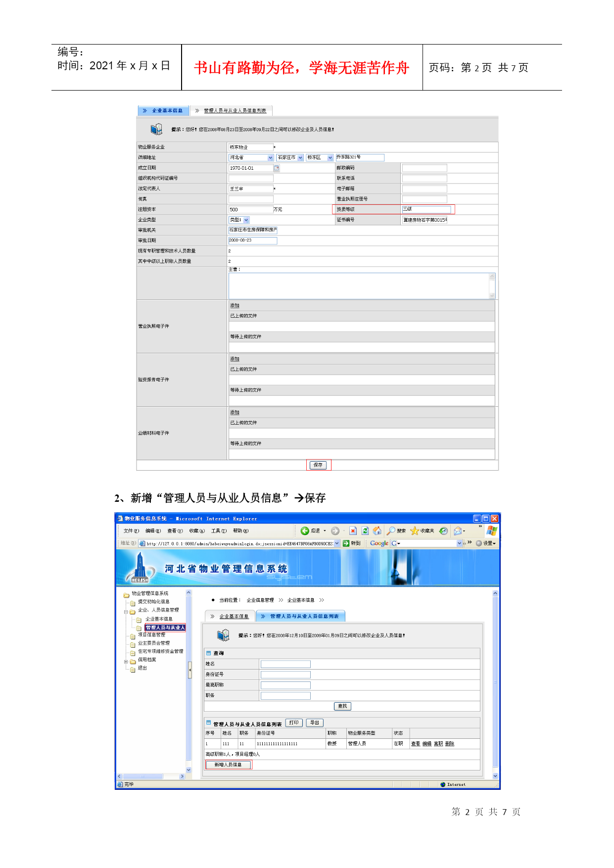This screenshot has width=614, height=868.
Task: Click the IE Stop page icon
Action: tap(353, 531)
